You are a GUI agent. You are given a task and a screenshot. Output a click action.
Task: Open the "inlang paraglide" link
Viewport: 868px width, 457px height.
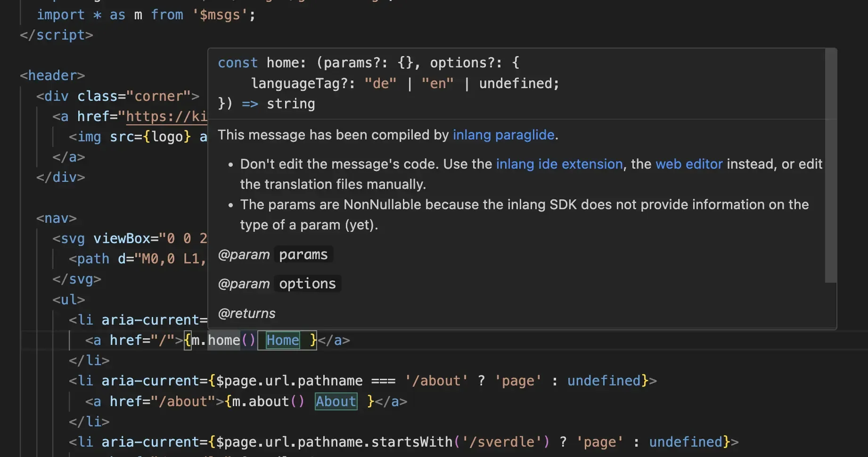503,135
